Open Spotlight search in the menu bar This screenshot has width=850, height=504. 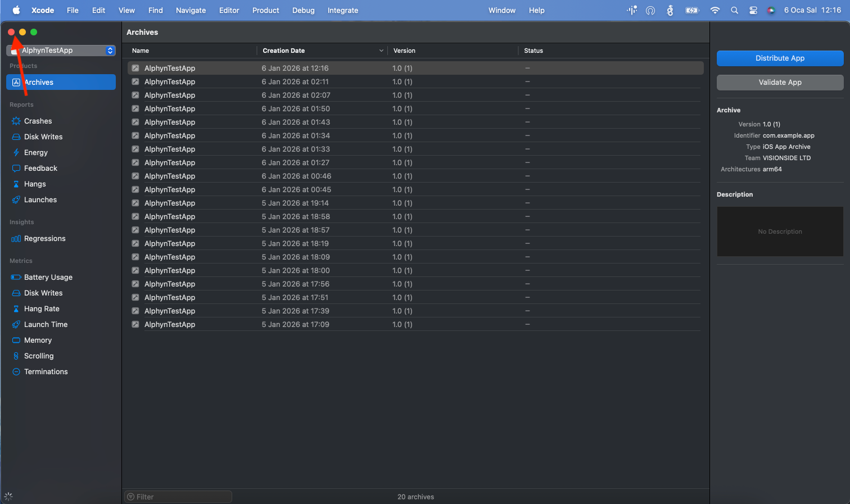(734, 10)
